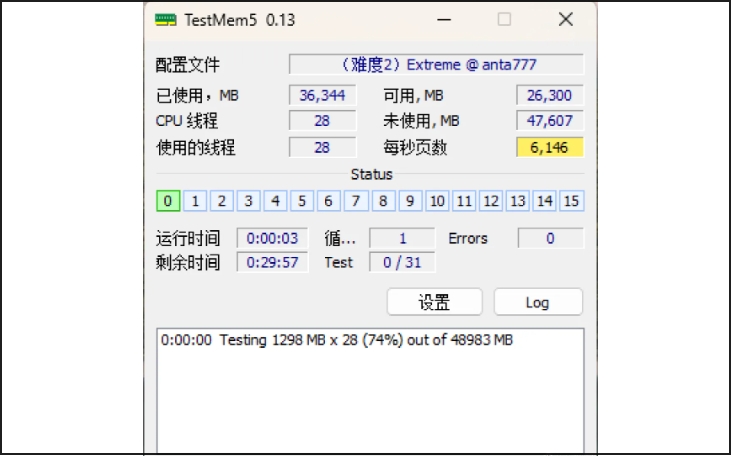
Task: Click the run time value 0:00:03
Action: pyautogui.click(x=272, y=238)
